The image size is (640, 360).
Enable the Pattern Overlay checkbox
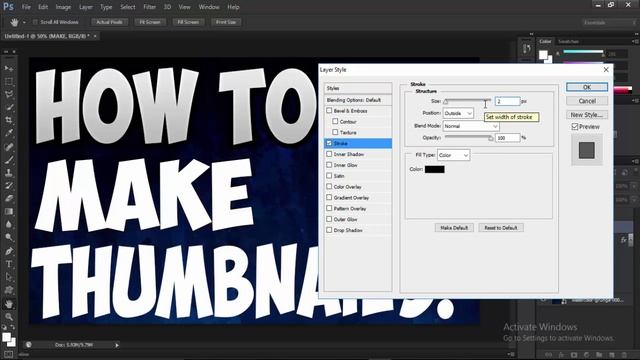point(329,208)
